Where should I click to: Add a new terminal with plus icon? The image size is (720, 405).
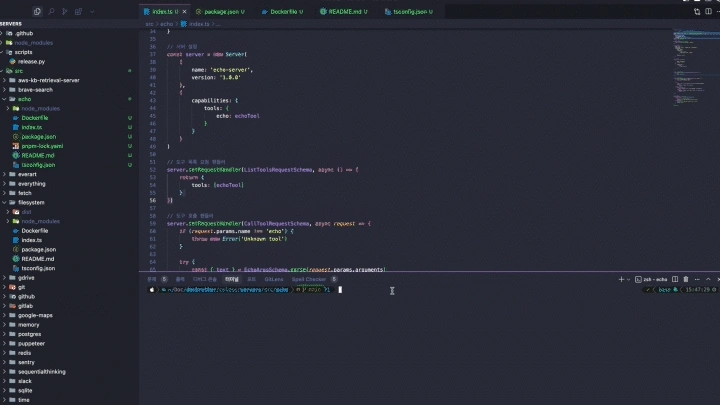[621, 279]
